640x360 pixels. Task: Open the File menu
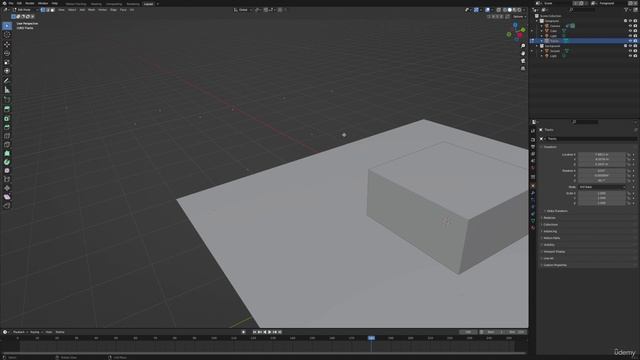coord(11,3)
